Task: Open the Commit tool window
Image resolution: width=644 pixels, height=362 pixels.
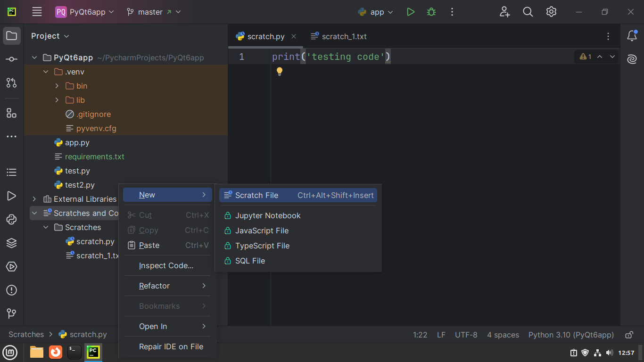Action: [x=12, y=59]
